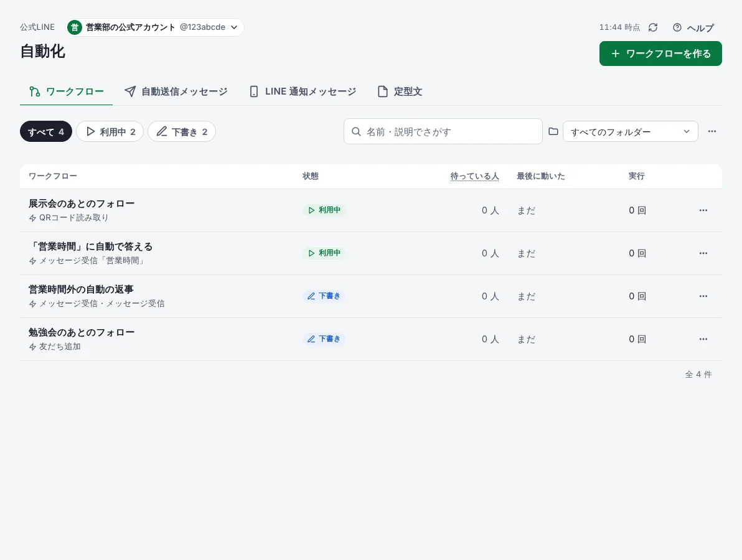Open row menu for 「営業時間」に自動で答える
742x560 pixels.
[x=703, y=253]
